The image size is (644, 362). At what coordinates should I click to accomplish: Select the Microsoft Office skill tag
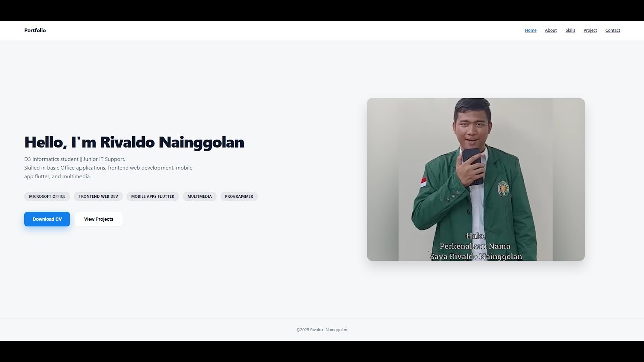point(47,196)
